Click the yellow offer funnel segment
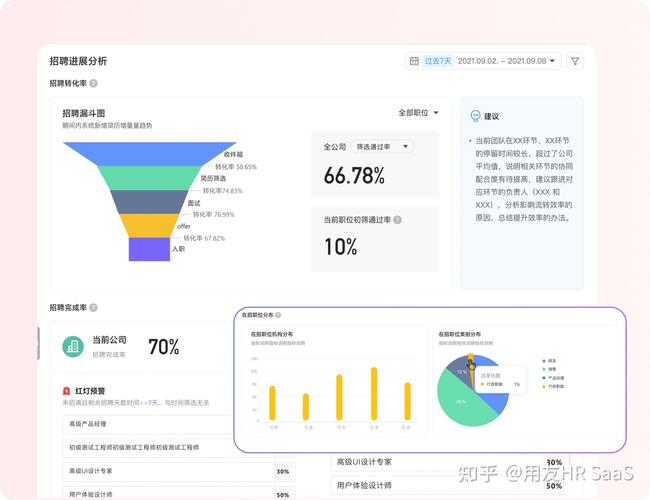650x500 pixels. pos(150,226)
